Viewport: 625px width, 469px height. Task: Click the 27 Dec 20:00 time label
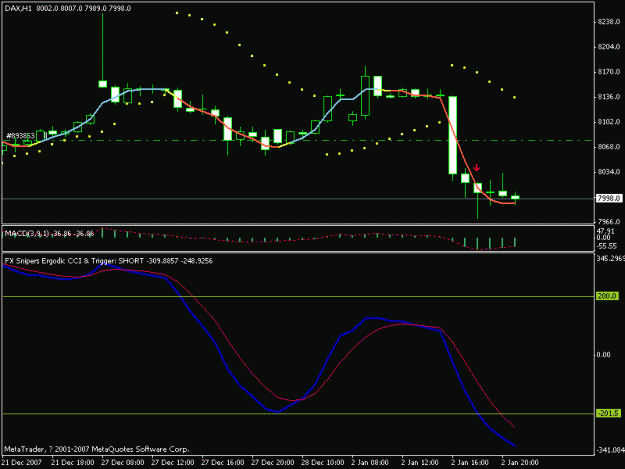[273, 463]
